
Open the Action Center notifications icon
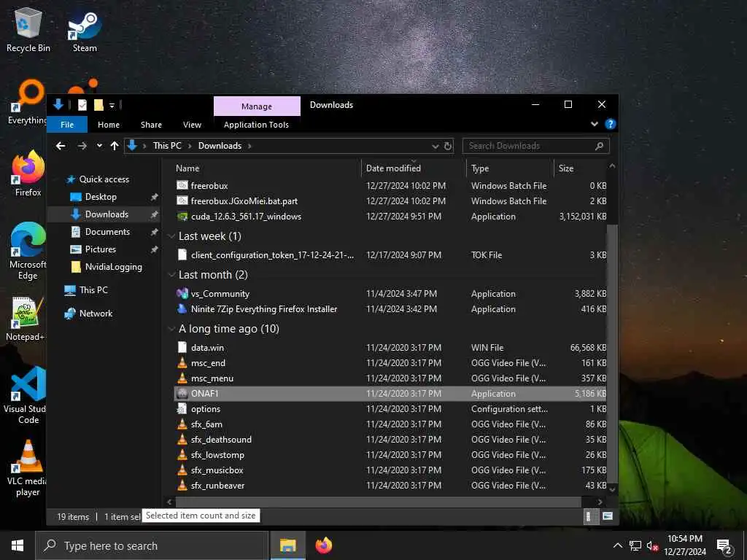pyautogui.click(x=724, y=546)
